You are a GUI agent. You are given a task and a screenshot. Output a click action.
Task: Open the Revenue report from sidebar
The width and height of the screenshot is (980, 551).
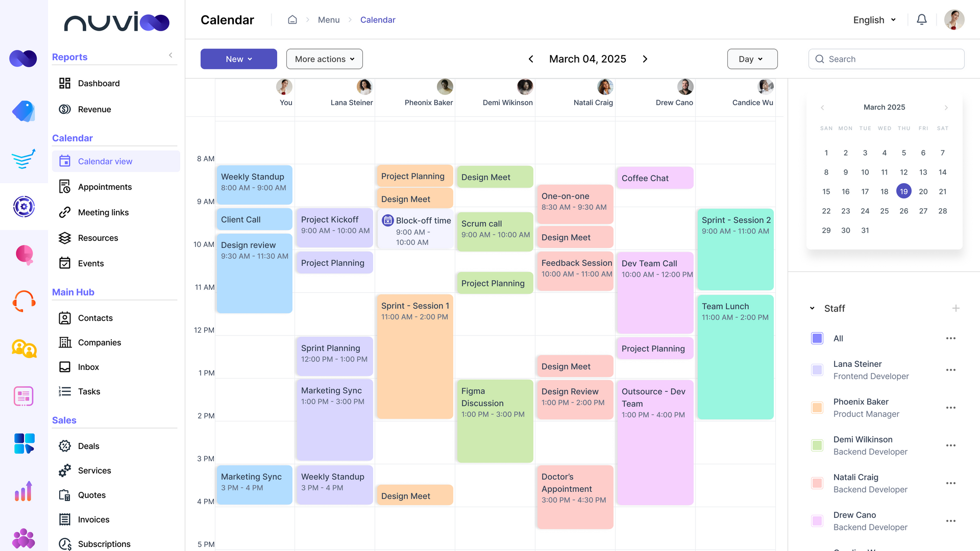pyautogui.click(x=94, y=109)
